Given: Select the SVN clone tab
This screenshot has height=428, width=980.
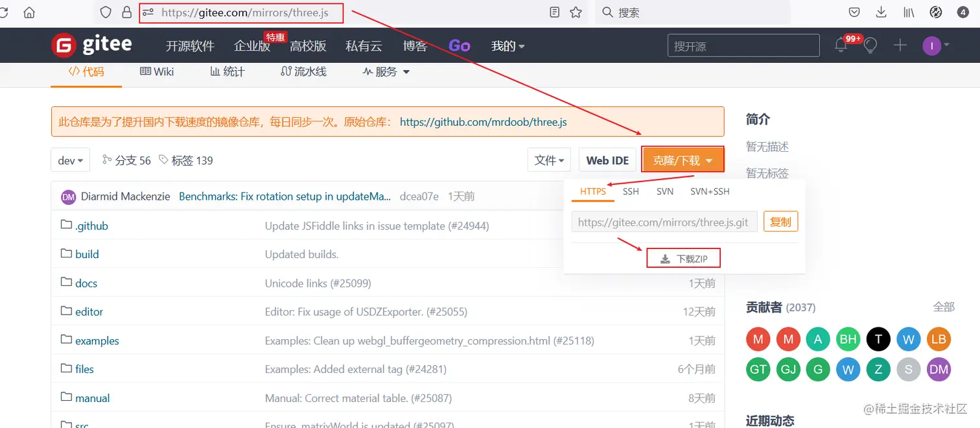Looking at the screenshot, I should (665, 191).
